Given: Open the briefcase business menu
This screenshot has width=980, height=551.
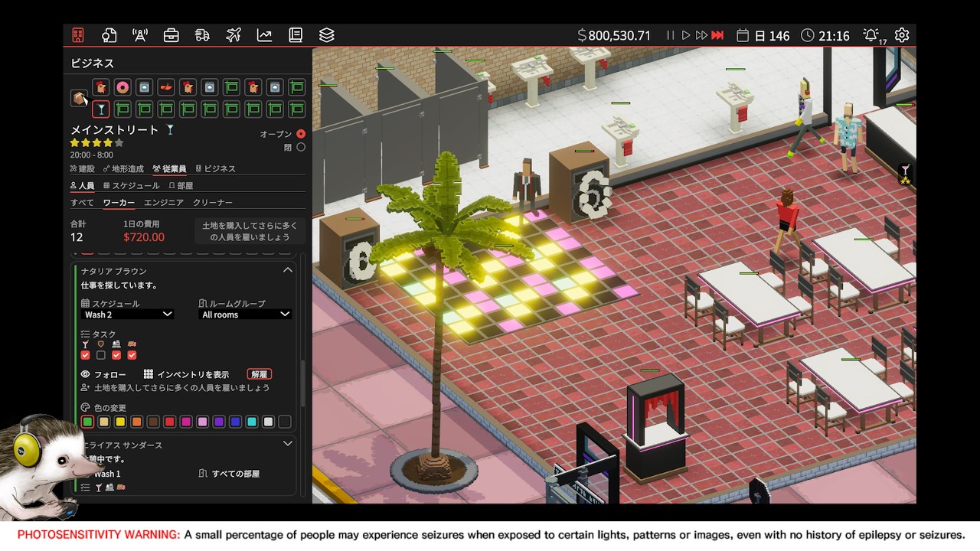Looking at the screenshot, I should pyautogui.click(x=171, y=35).
